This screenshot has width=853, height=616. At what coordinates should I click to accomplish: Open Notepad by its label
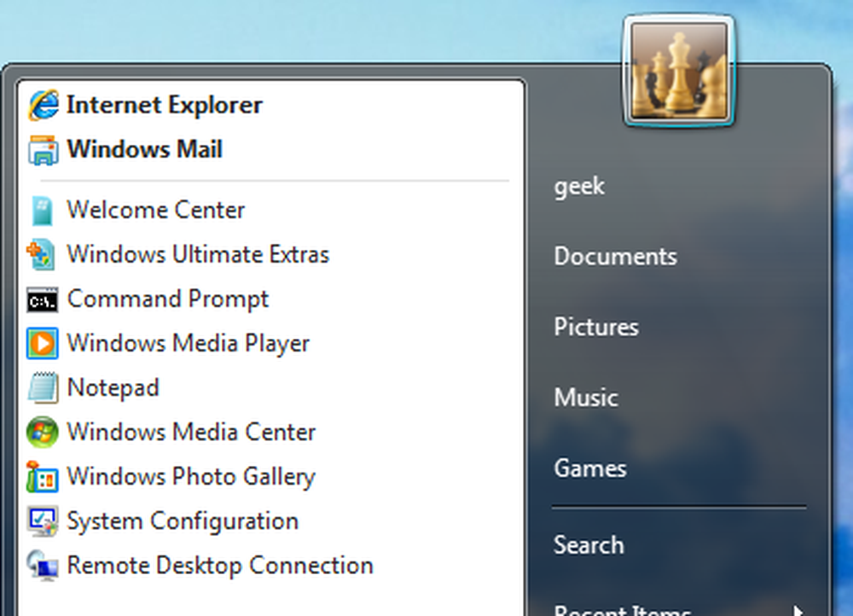click(113, 388)
